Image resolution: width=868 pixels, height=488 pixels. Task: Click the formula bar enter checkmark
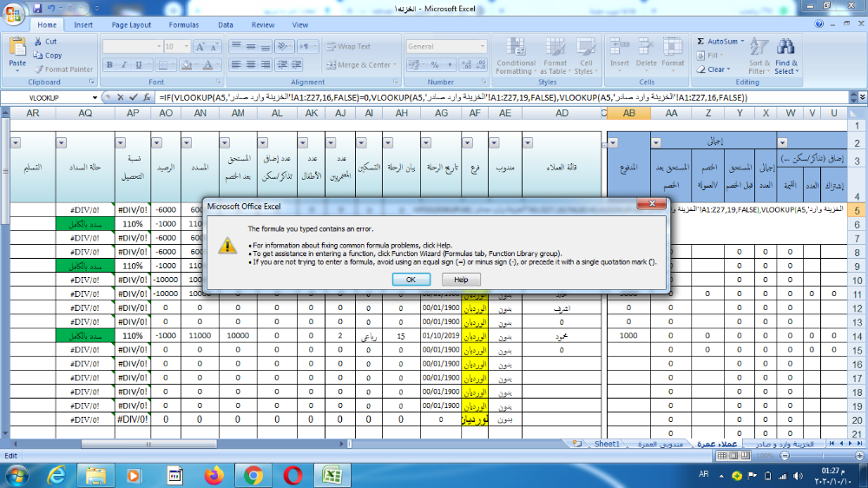click(x=134, y=97)
